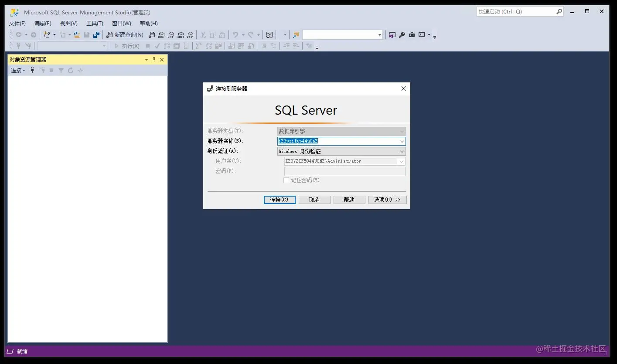This screenshot has height=364, width=617.
Task: Open the 视图(V) menu
Action: [68, 24]
